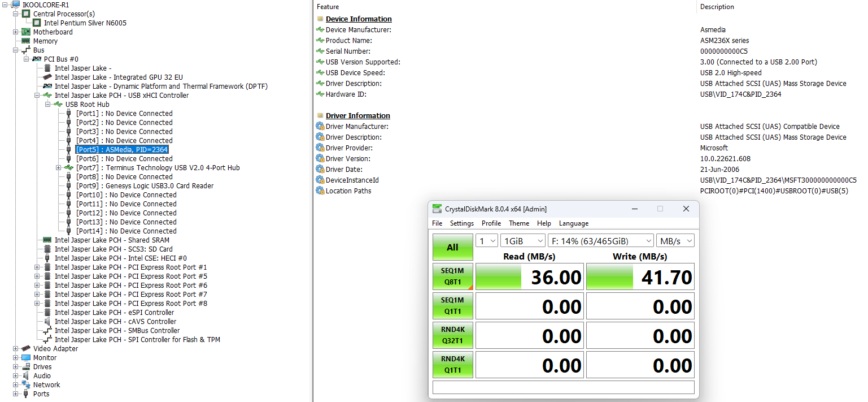Click the SEQ1M Q8T1 read result 36.00

[x=530, y=276]
